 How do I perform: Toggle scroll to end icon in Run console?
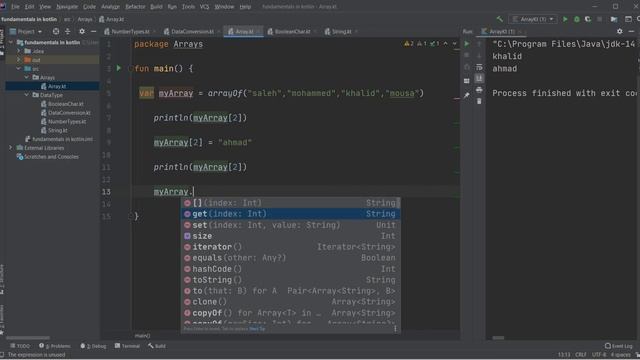(x=479, y=78)
